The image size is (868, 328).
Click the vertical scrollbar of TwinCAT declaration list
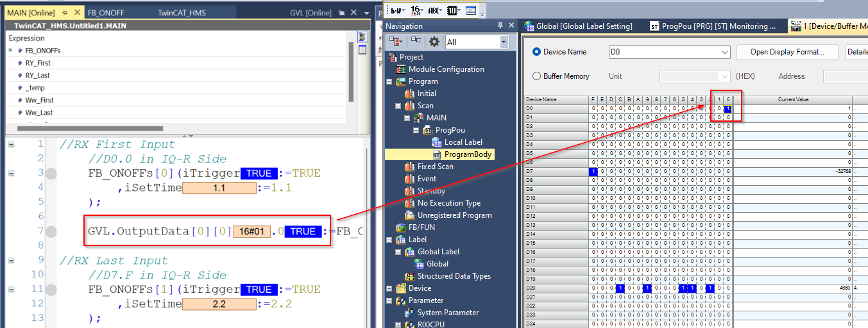(x=351, y=72)
